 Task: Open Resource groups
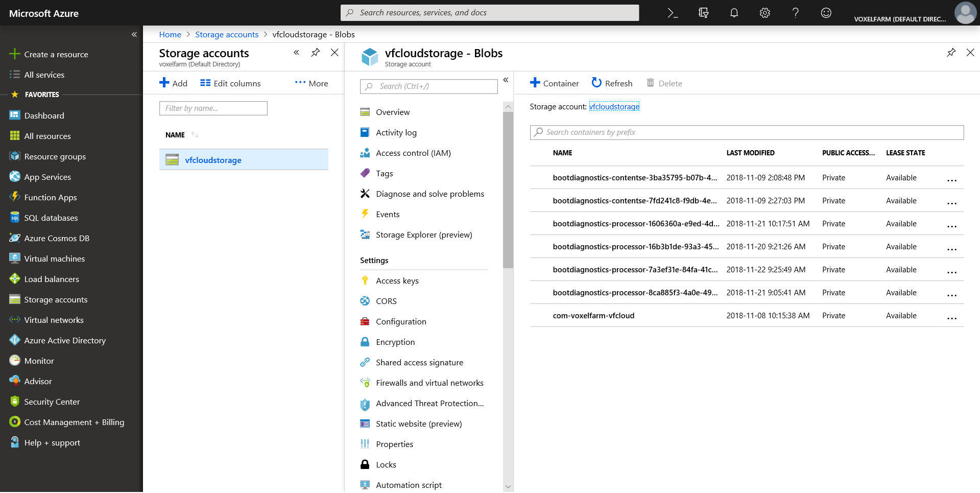click(55, 156)
